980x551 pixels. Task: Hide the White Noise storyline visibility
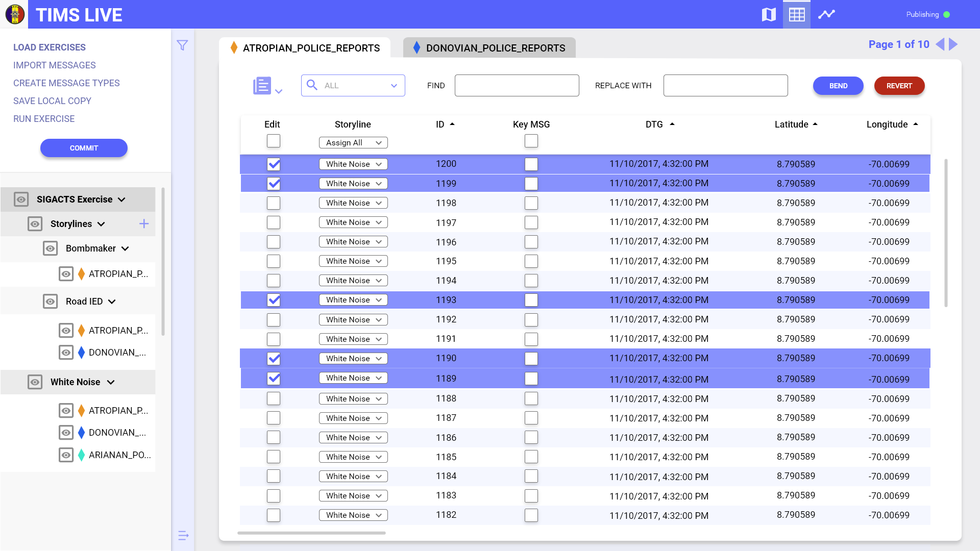coord(35,382)
